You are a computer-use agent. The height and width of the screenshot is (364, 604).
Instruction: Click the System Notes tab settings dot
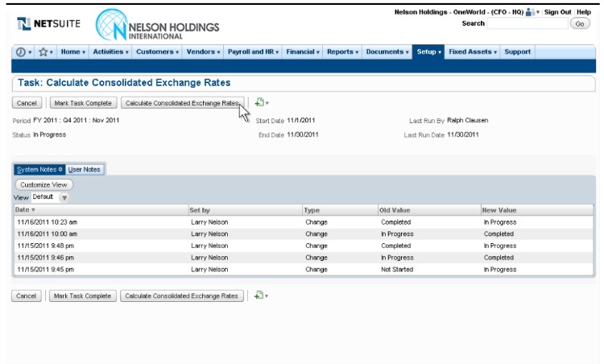point(60,169)
